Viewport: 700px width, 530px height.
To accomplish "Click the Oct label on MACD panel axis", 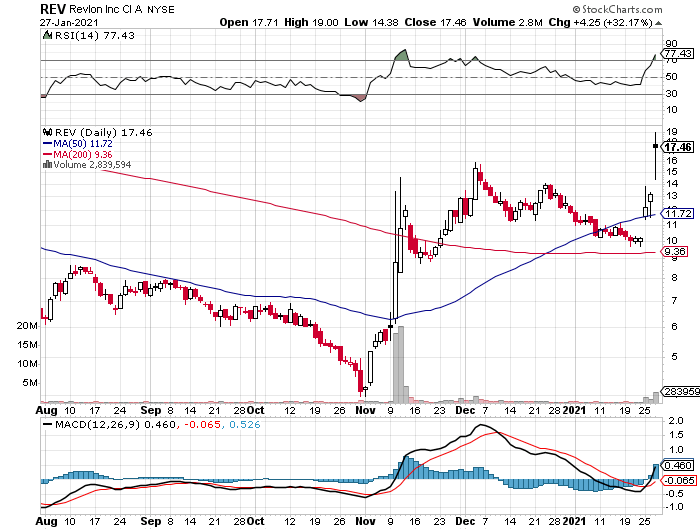I will [x=256, y=521].
